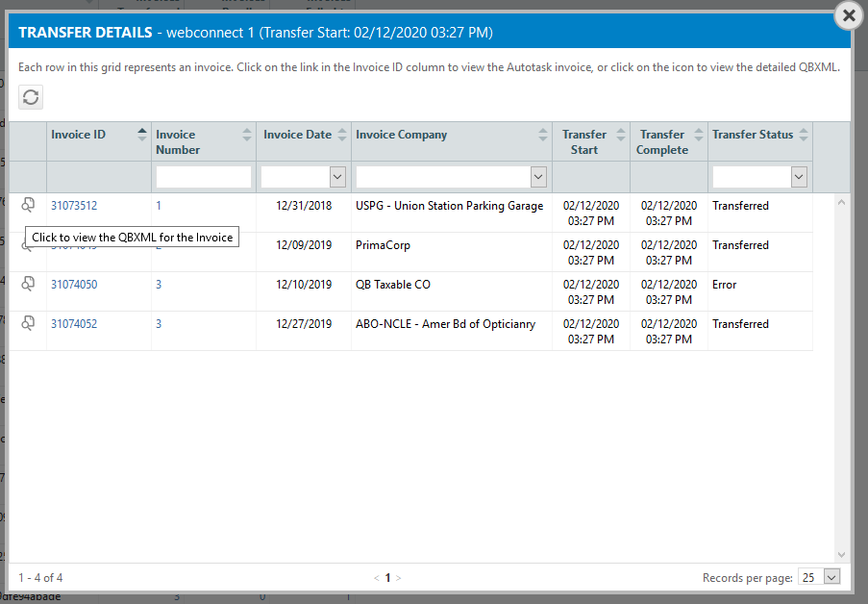Open the Invoice Company filter dropdown
Image resolution: width=868 pixels, height=604 pixels.
pos(538,177)
